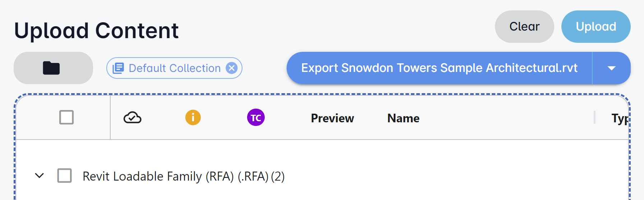Check the Revit Loadable Family group checkbox
644x200 pixels.
tap(65, 176)
